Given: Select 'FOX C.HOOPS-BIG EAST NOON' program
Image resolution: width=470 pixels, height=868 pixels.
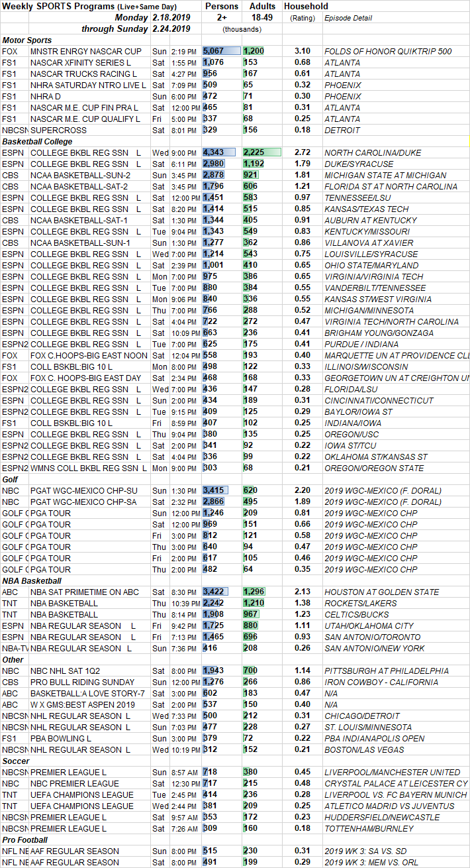Looking at the screenshot, I should [x=89, y=355].
